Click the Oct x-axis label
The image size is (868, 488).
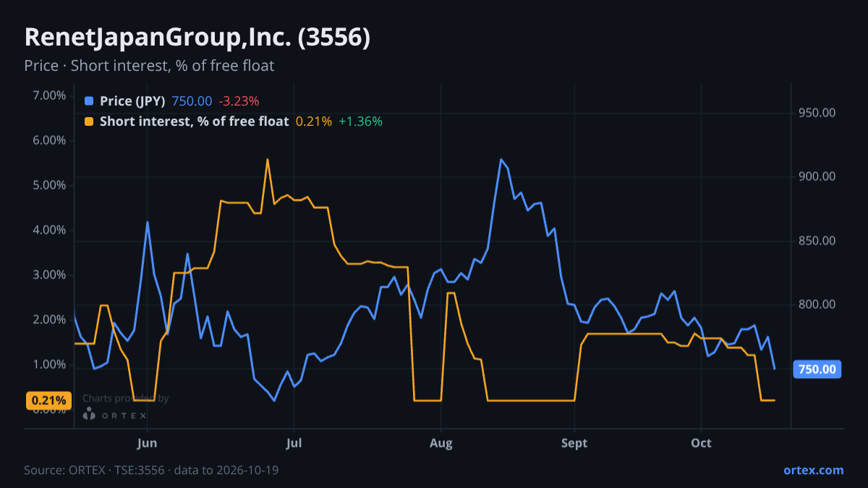(701, 443)
